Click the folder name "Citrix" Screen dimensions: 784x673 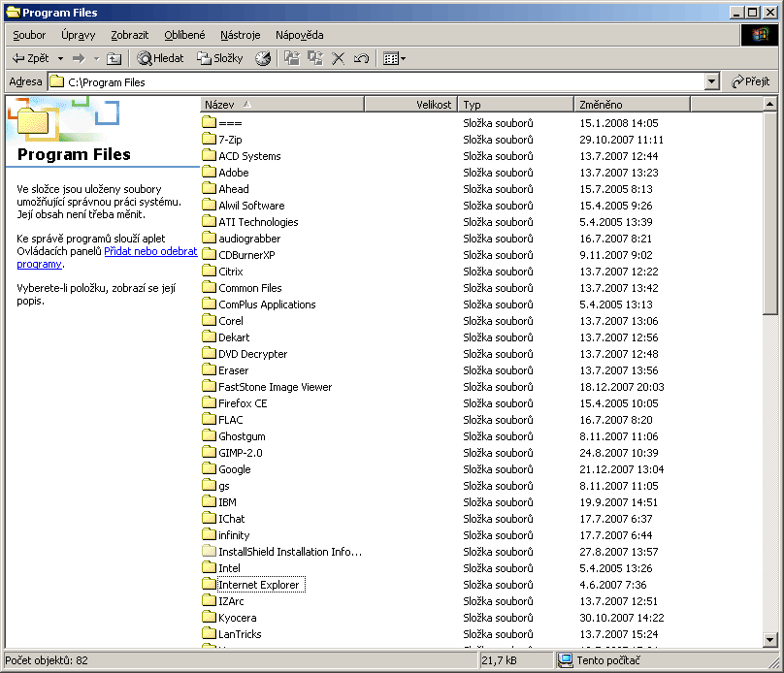coord(231,272)
